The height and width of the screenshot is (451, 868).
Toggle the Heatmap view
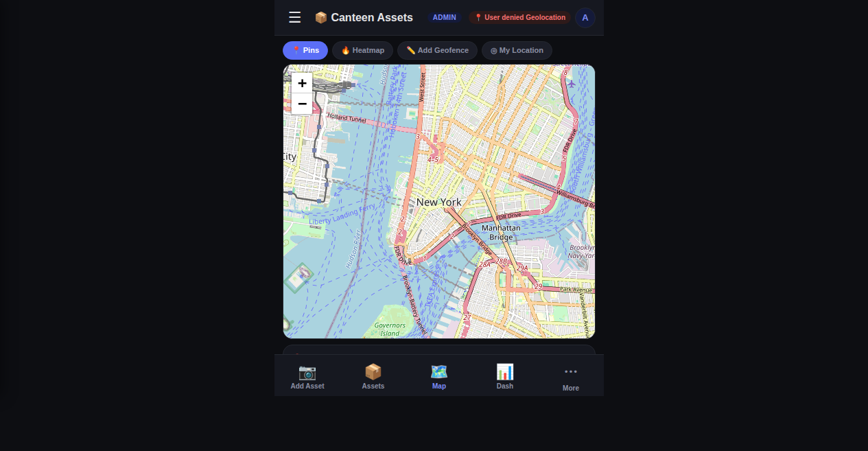click(362, 50)
